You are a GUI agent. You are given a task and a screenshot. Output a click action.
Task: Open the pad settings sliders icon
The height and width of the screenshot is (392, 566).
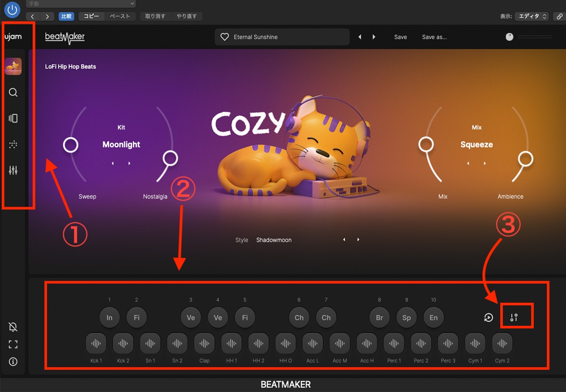click(x=514, y=318)
